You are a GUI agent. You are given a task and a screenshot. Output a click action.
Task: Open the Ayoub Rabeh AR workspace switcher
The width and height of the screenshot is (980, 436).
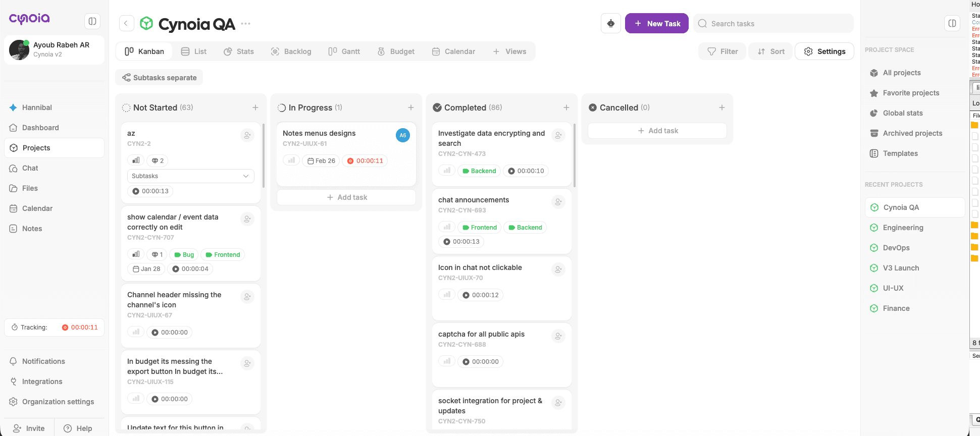tap(55, 49)
